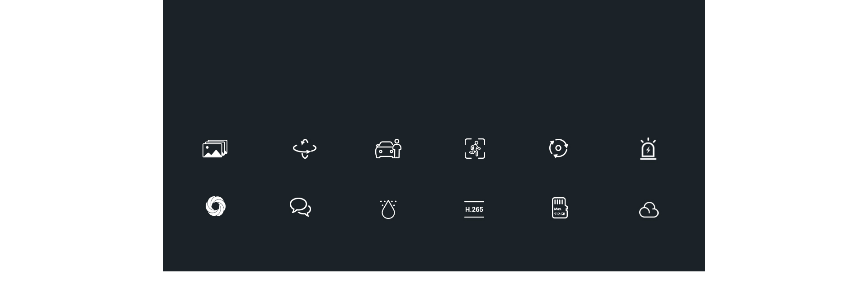
Task: Click the H.265 text label
Action: tap(474, 209)
